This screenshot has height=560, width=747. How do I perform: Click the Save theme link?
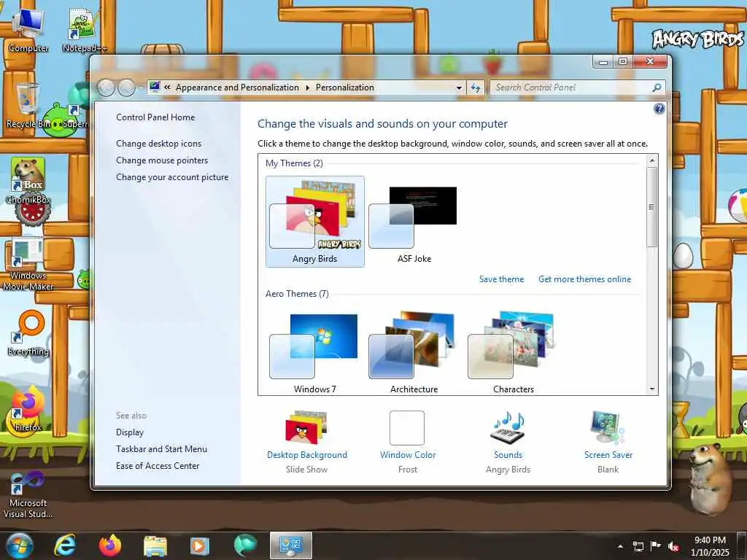point(501,279)
